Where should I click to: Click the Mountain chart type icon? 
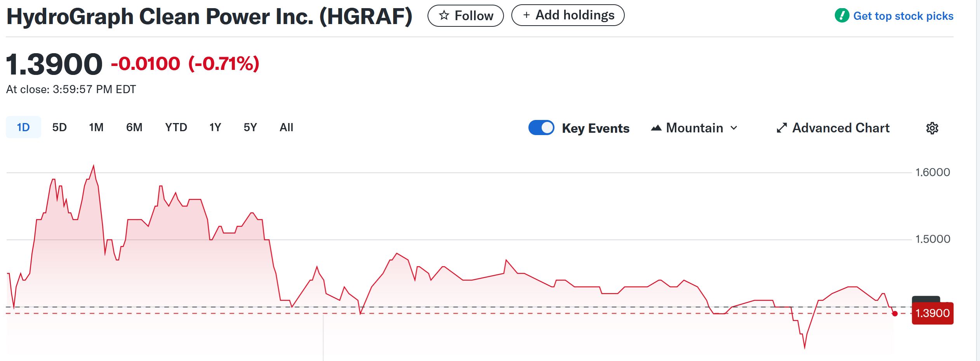coord(656,128)
